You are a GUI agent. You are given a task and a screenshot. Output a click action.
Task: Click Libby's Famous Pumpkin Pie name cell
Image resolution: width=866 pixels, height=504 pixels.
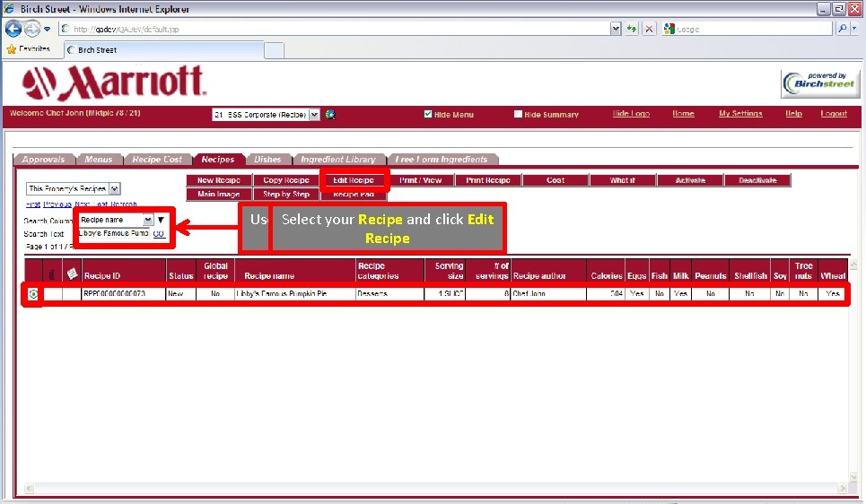[x=295, y=293]
